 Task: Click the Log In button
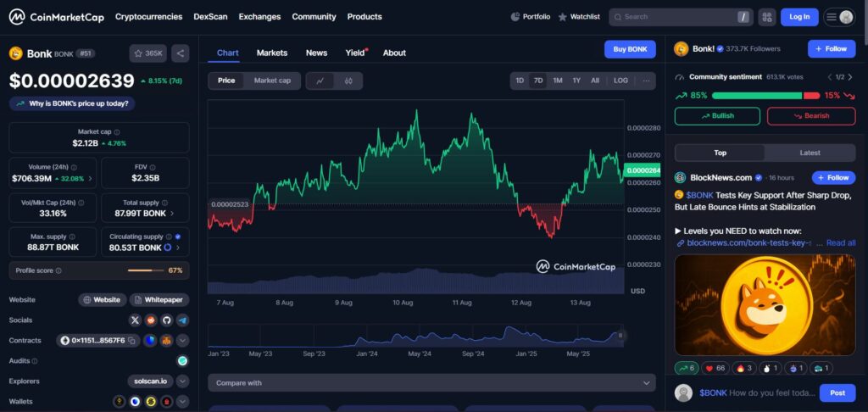click(799, 17)
